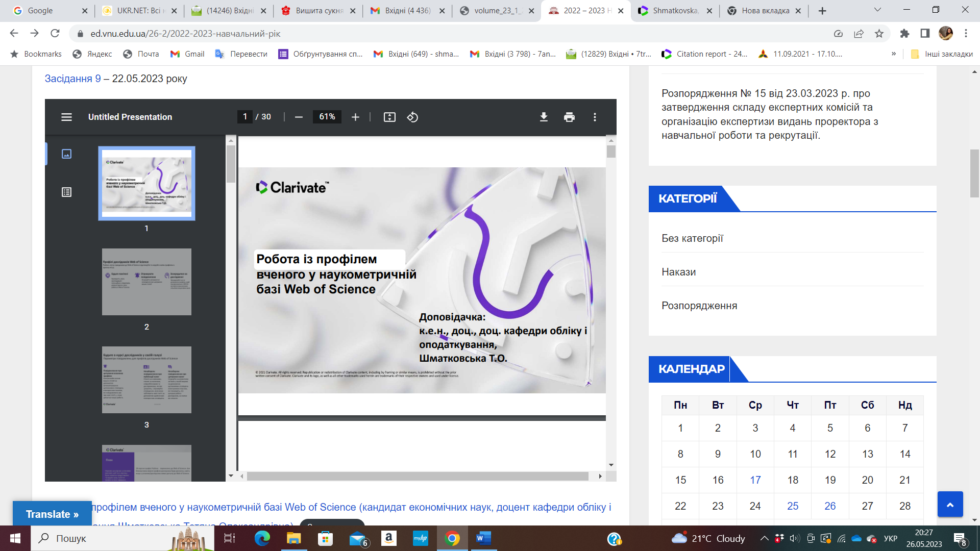Zoom out the presentation view

tap(298, 117)
